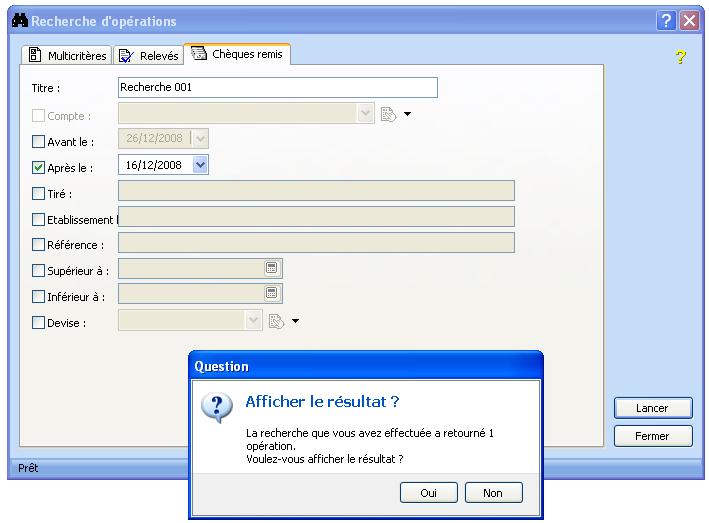This screenshot has height=523, width=709.
Task: Click the Non button in dialog
Action: (x=493, y=493)
